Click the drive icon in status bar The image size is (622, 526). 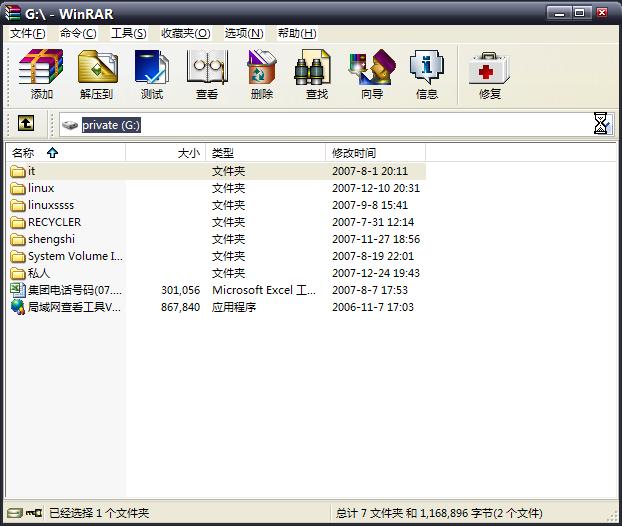coord(15,513)
